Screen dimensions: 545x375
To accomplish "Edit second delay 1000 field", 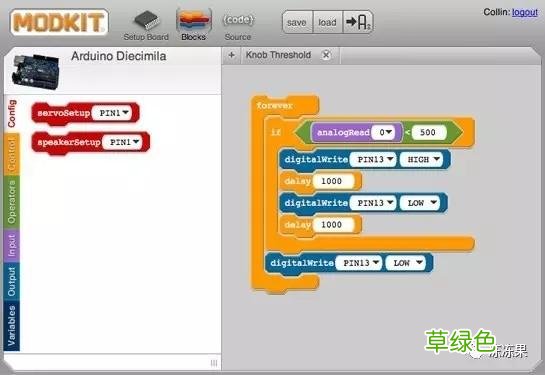I will [334, 225].
